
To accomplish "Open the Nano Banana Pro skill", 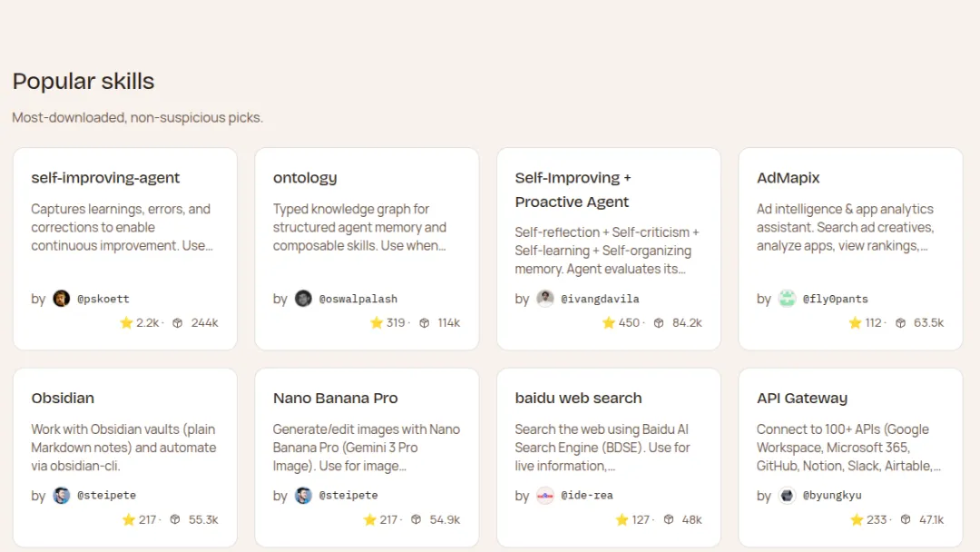I will (x=336, y=399).
